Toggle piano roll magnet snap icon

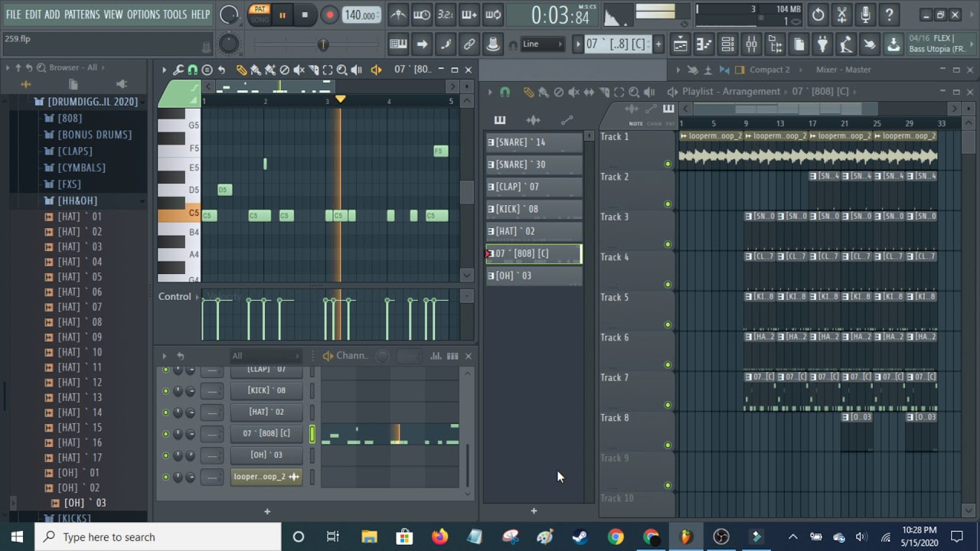(192, 70)
